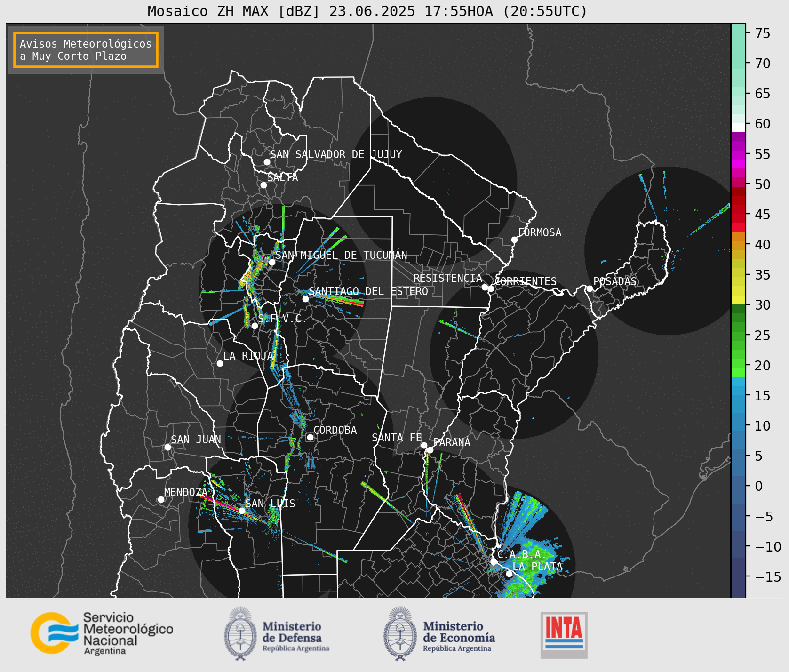This screenshot has width=789, height=672.
Task: Select the San Salvador de Jujuy city marker
Action: pos(267,162)
